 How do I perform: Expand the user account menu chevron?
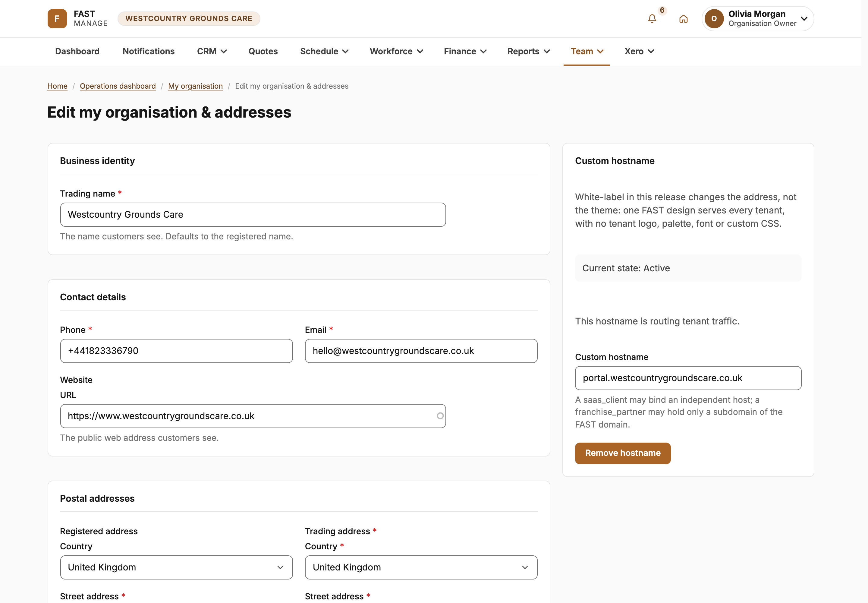tap(804, 18)
